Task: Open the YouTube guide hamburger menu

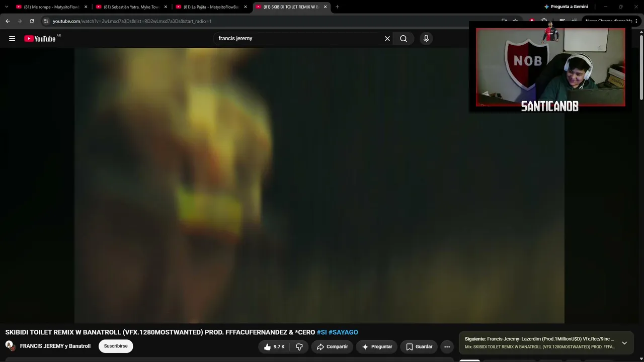Action: pos(12,39)
